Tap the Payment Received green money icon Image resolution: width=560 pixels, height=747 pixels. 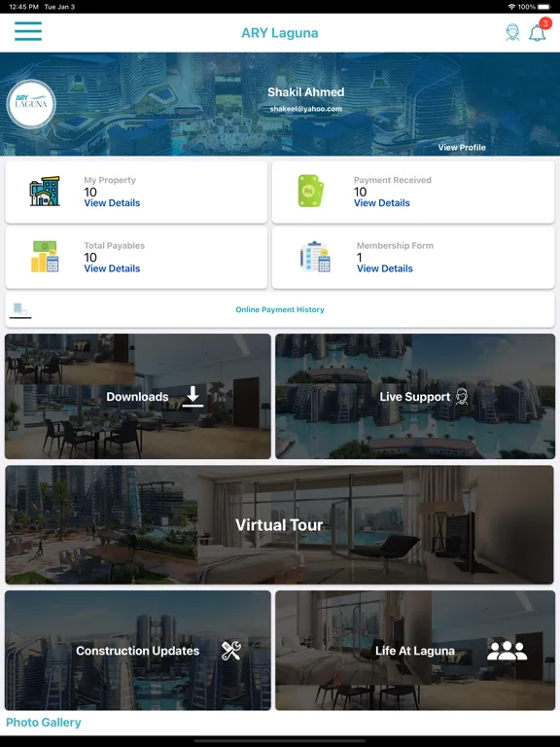pyautogui.click(x=310, y=191)
